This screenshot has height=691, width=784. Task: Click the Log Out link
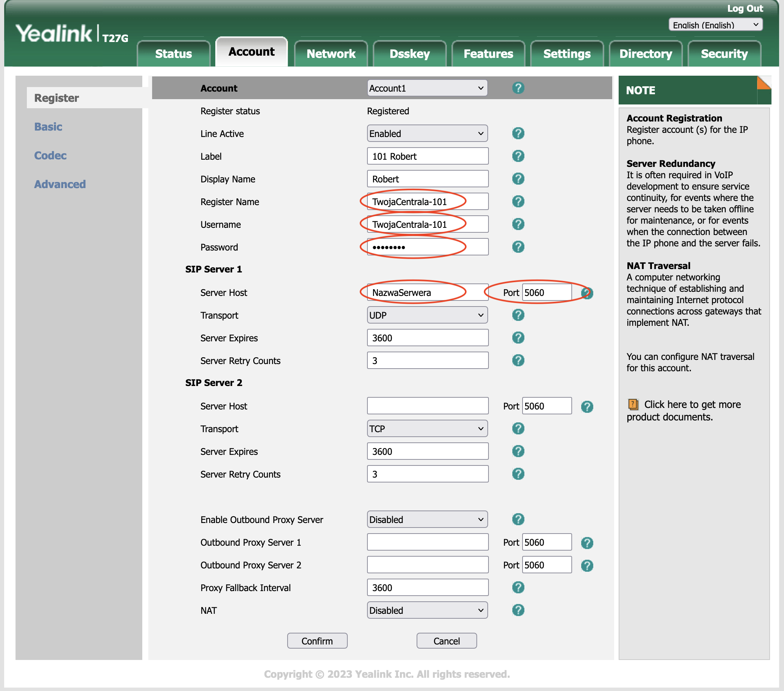pyautogui.click(x=745, y=8)
